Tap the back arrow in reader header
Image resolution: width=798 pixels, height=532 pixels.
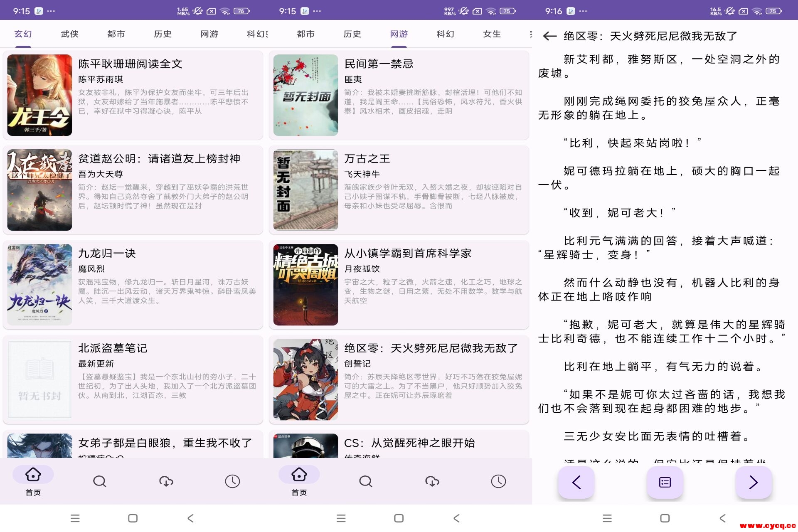[x=549, y=36]
